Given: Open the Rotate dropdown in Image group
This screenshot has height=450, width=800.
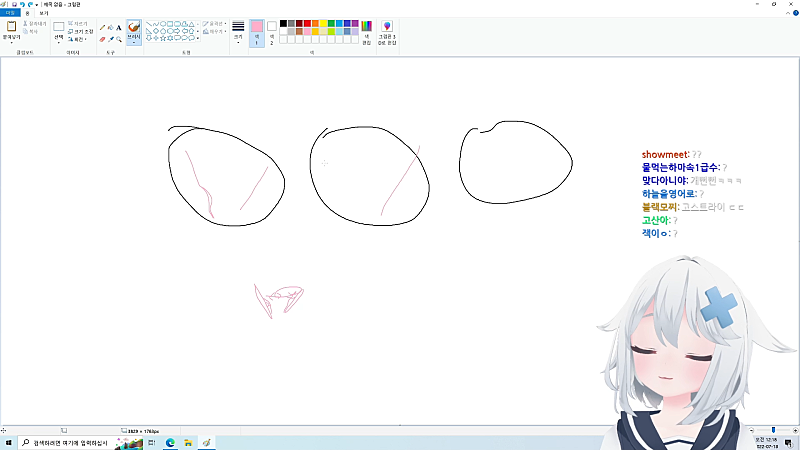Looking at the screenshot, I should pos(79,39).
